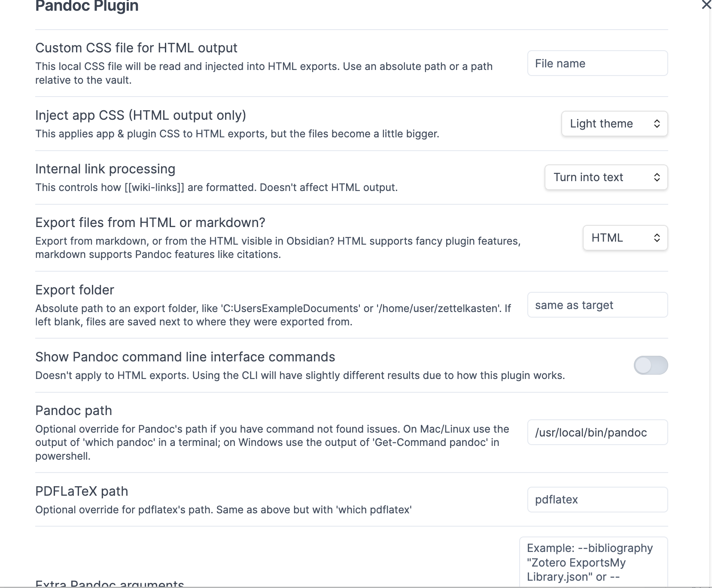Screen dimensions: 712x588
Task: Click the Custom CSS file setting title
Action: pyautogui.click(x=136, y=48)
